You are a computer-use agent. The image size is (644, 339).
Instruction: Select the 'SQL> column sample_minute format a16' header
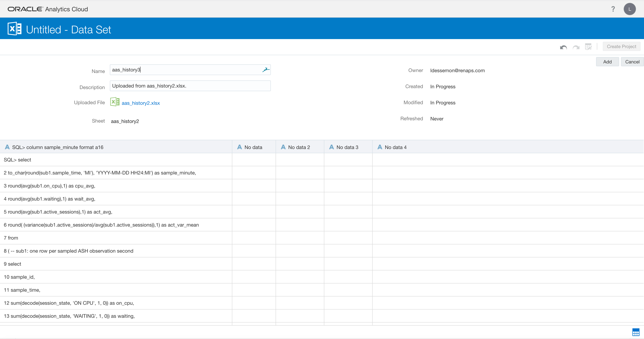click(116, 147)
